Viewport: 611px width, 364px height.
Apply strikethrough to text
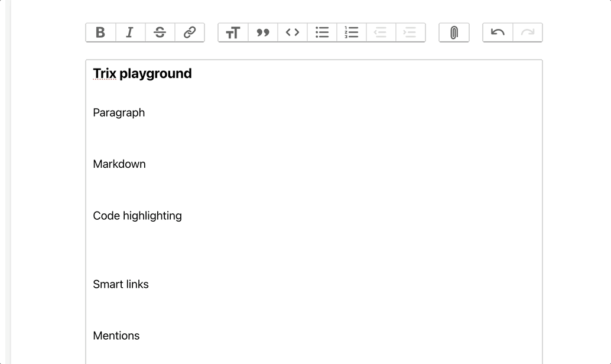click(x=160, y=32)
